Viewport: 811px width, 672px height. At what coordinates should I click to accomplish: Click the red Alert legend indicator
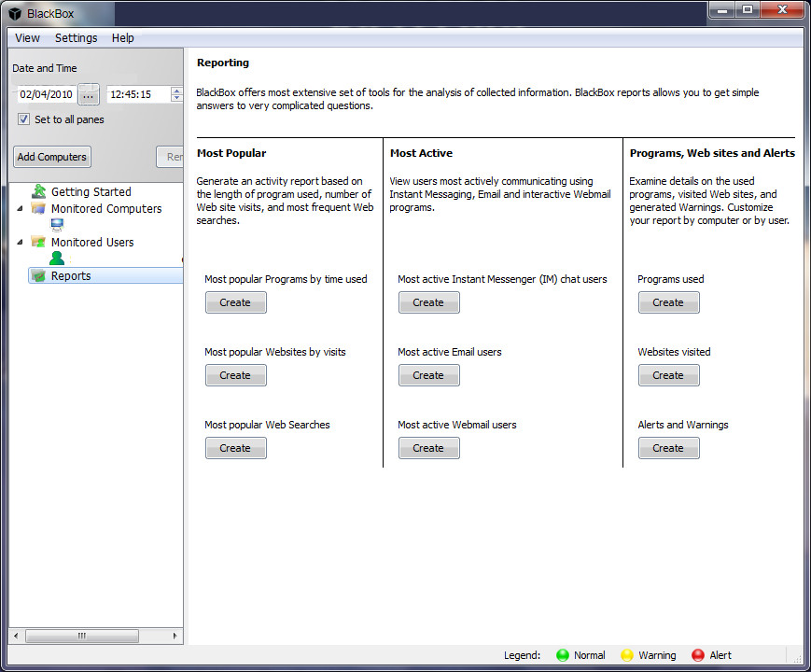click(x=698, y=655)
